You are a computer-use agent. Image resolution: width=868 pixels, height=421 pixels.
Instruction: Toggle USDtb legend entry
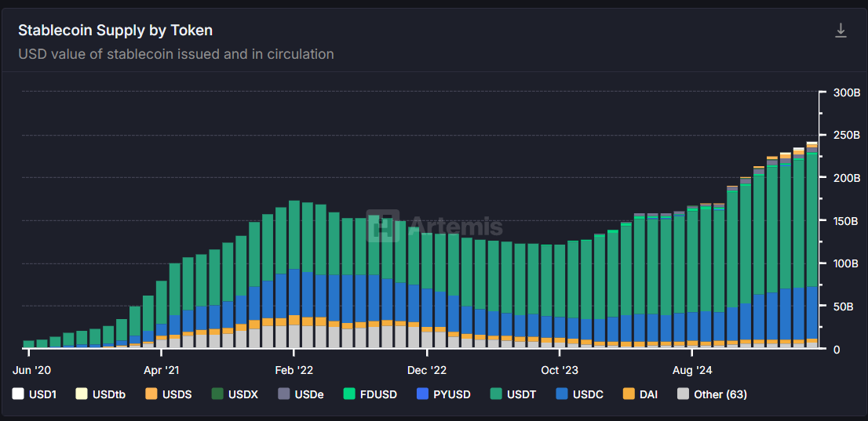click(x=101, y=394)
